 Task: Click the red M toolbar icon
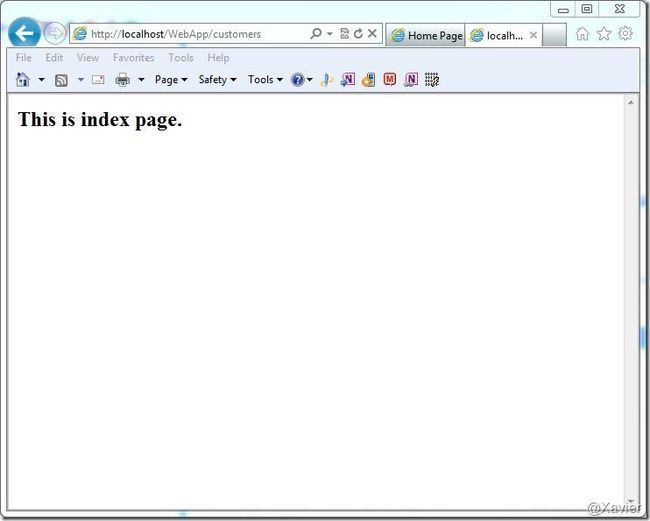(390, 79)
